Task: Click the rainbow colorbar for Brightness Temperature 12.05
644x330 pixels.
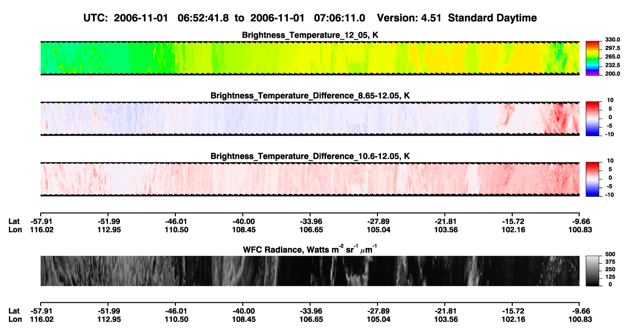Action: pyautogui.click(x=592, y=58)
